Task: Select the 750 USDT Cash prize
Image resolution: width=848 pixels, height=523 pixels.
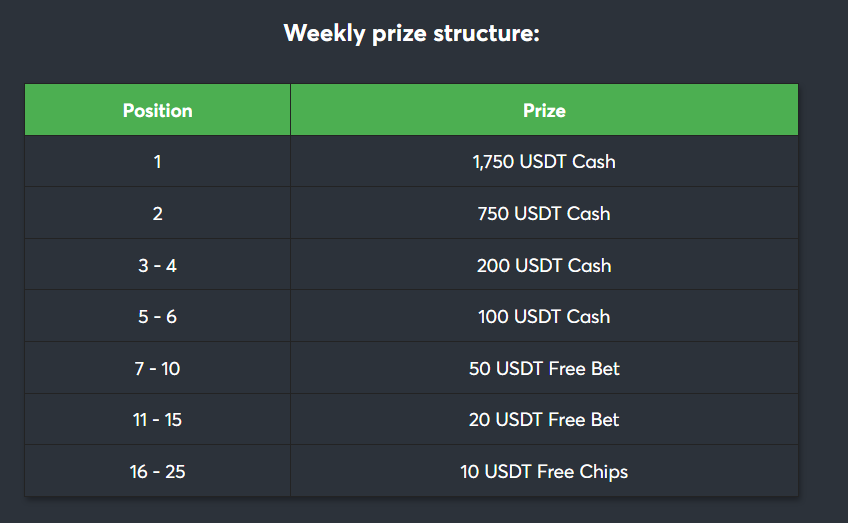Action: (x=544, y=213)
